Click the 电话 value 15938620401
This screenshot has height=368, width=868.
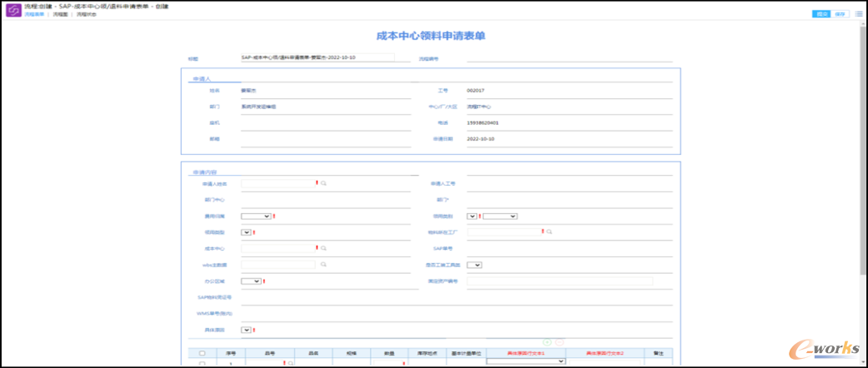[x=482, y=123]
